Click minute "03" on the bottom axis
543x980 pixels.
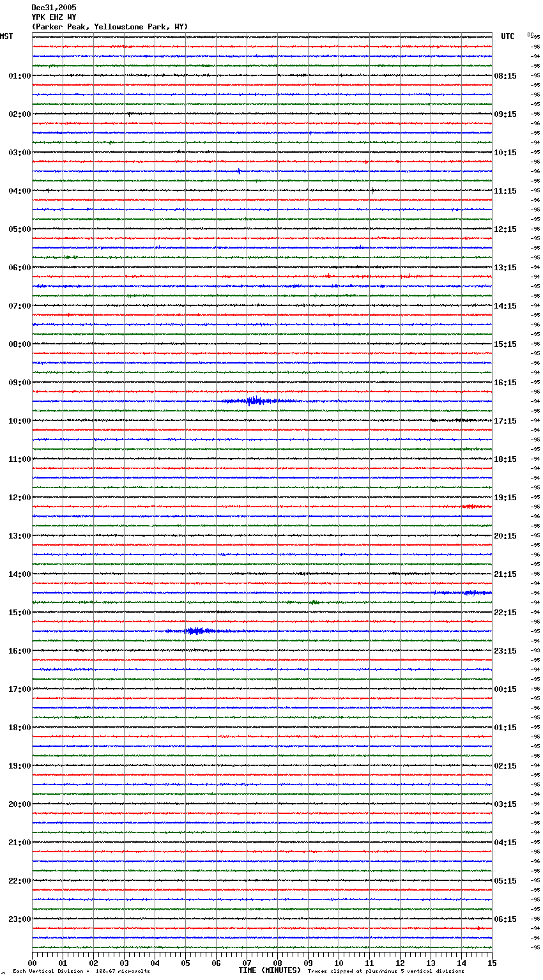(x=124, y=963)
